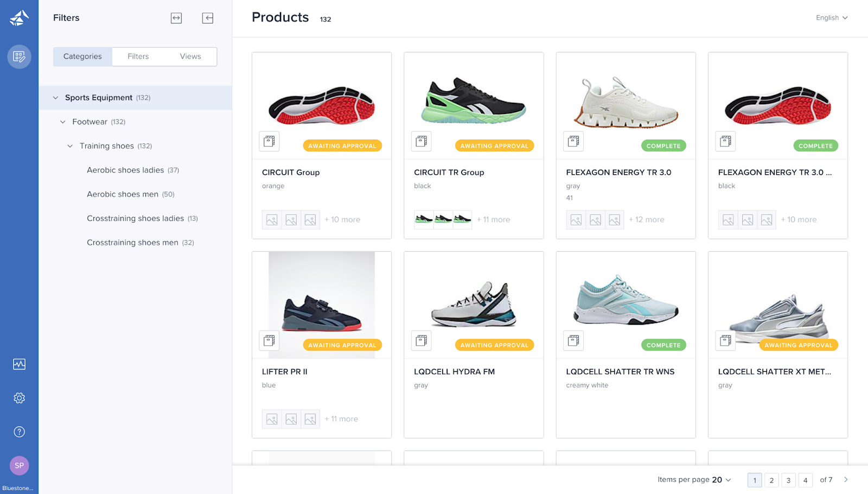
Task: Click Complete badge on FLEXAGON gray card
Action: 663,146
